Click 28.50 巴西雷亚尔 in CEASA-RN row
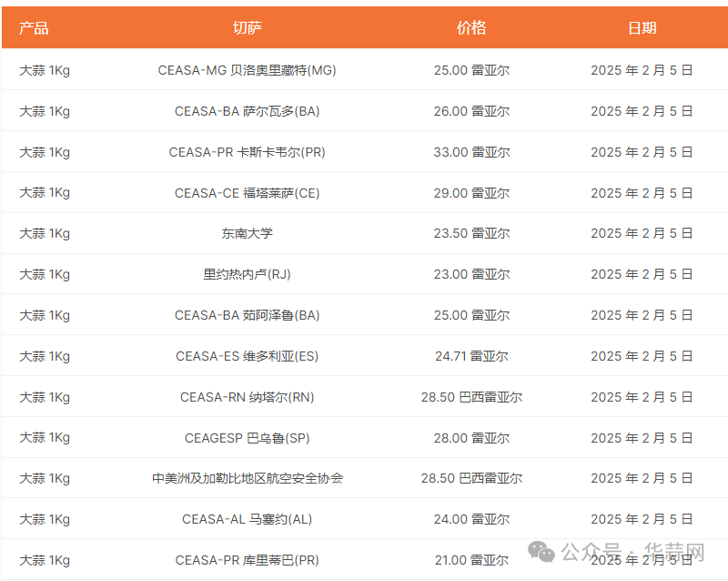 [x=471, y=397]
